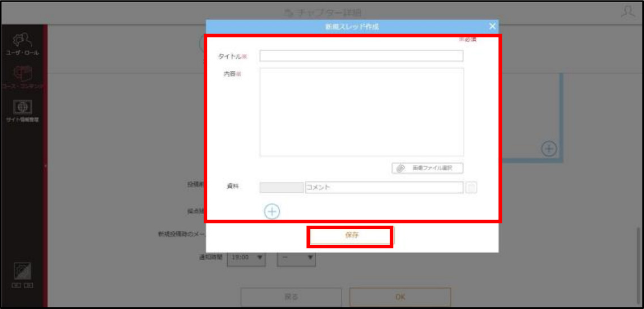Click the user profile icon at top right
Image resolution: width=644 pixels, height=309 pixels.
tap(628, 11)
